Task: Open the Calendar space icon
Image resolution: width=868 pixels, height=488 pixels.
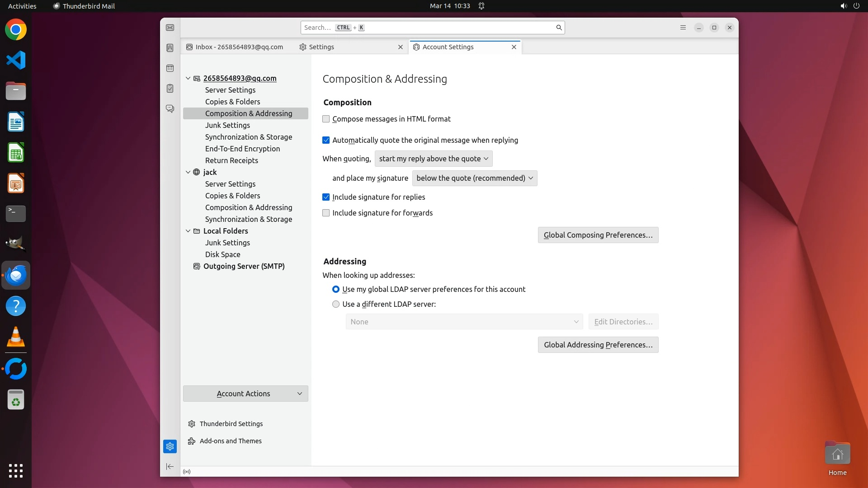Action: [170, 68]
